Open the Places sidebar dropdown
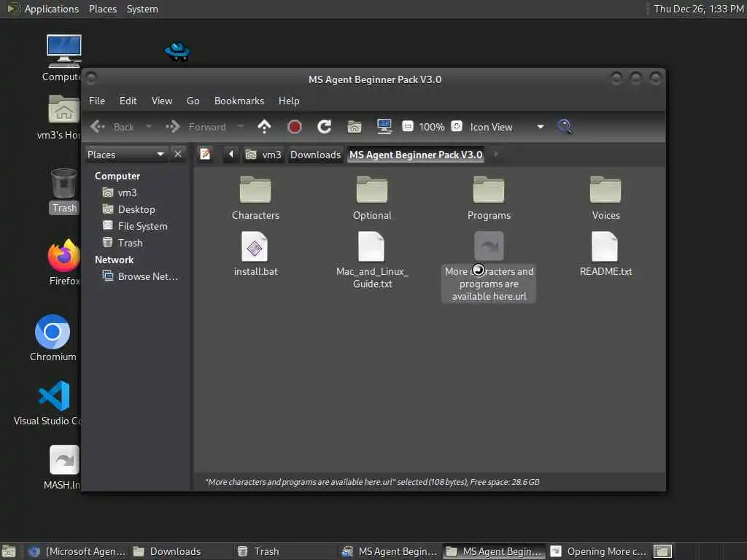The height and width of the screenshot is (560, 747). point(125,155)
